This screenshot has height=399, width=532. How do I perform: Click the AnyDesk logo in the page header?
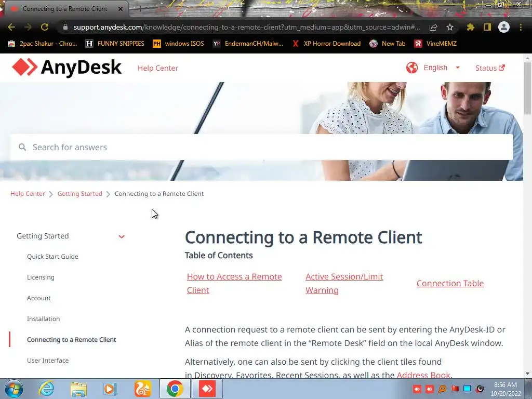[x=66, y=67]
